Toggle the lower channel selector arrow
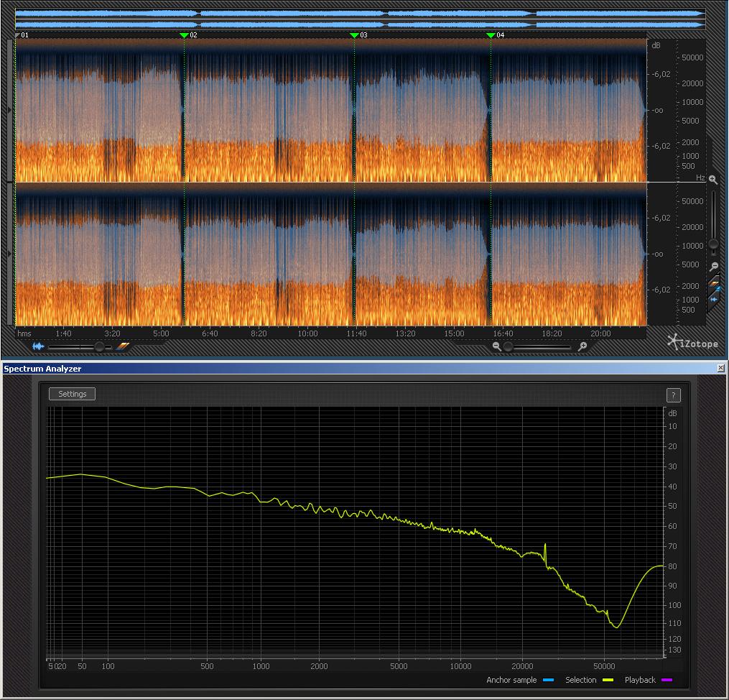The height and width of the screenshot is (700, 729). pos(10,254)
